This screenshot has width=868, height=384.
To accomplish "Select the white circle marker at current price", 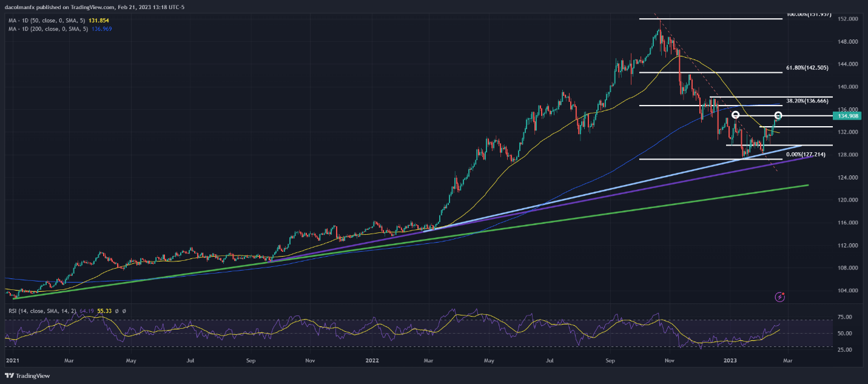I will click(x=778, y=115).
